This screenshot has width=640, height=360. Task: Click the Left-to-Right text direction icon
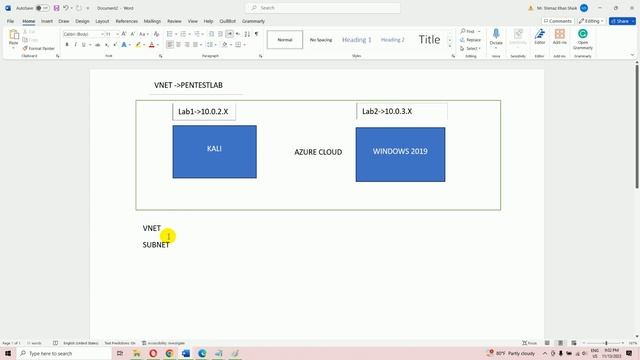tap(229, 34)
